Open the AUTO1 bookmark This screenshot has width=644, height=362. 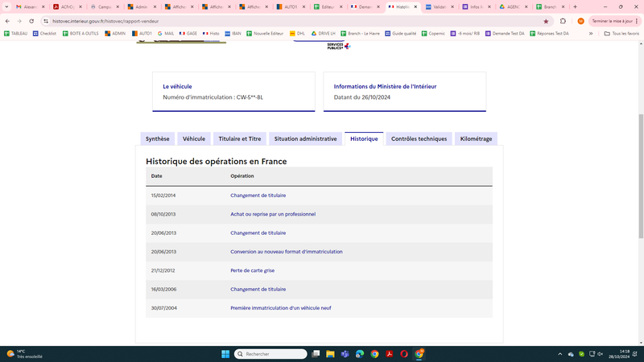142,34
